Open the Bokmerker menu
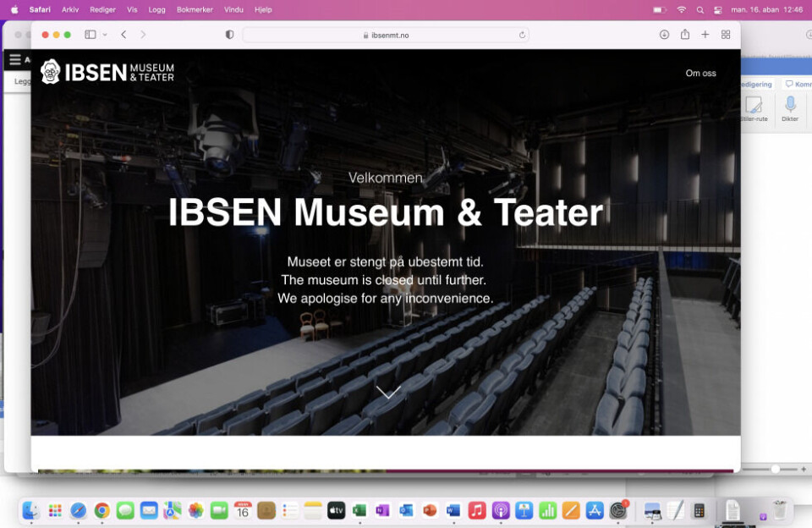Screen dimensions: 812x528 (195, 9)
